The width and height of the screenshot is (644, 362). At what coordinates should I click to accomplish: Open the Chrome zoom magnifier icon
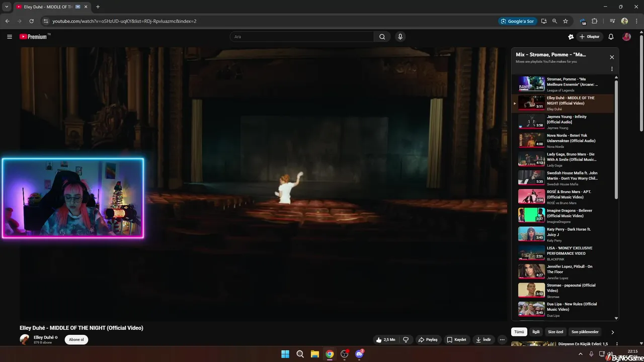(x=554, y=21)
